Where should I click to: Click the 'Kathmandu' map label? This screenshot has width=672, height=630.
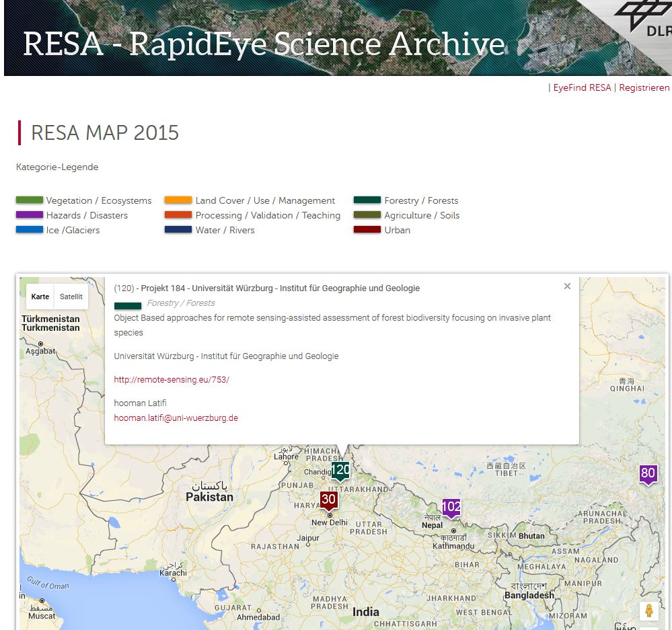(453, 546)
